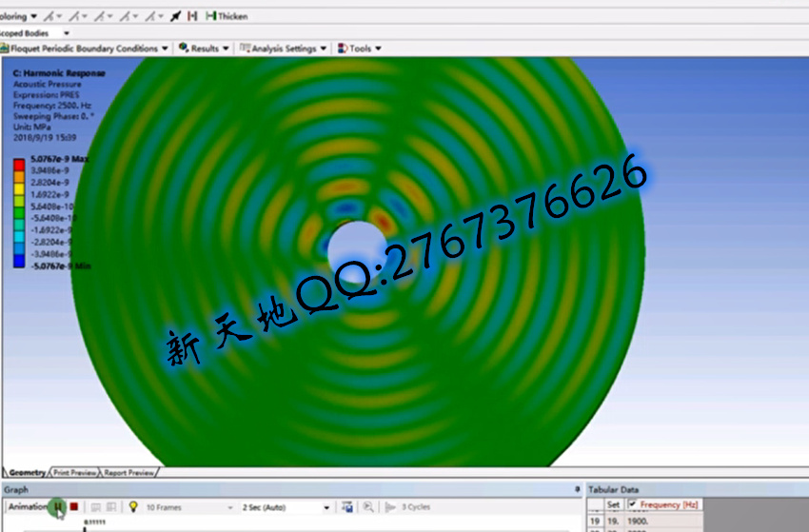The height and width of the screenshot is (532, 809).
Task: Switch to the Geometry tab
Action: [x=27, y=472]
